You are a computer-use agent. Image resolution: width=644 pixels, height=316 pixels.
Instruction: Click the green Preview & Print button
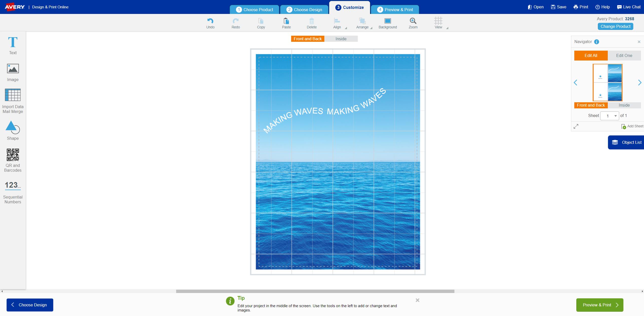pos(600,305)
